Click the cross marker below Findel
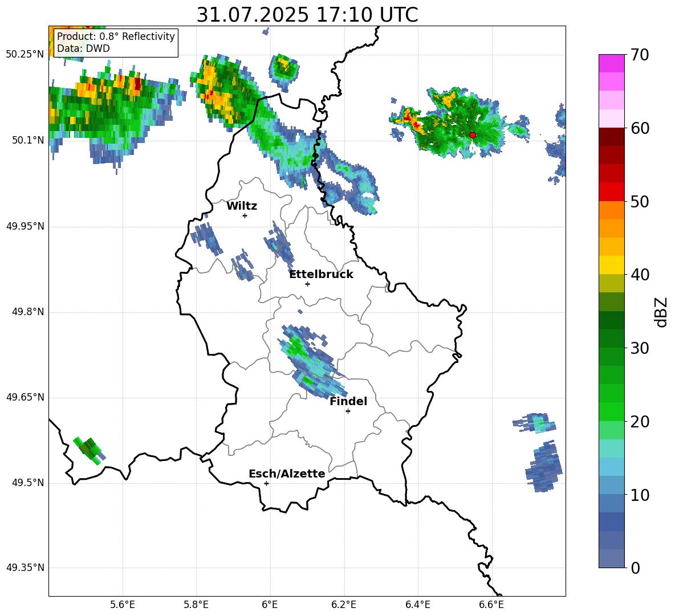This screenshot has width=675, height=616. point(348,411)
